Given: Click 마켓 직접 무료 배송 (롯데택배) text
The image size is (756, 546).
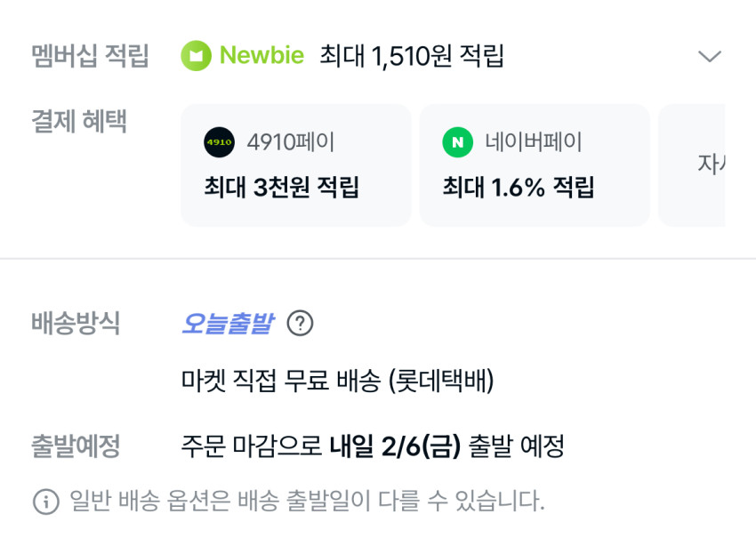Looking at the screenshot, I should [337, 381].
